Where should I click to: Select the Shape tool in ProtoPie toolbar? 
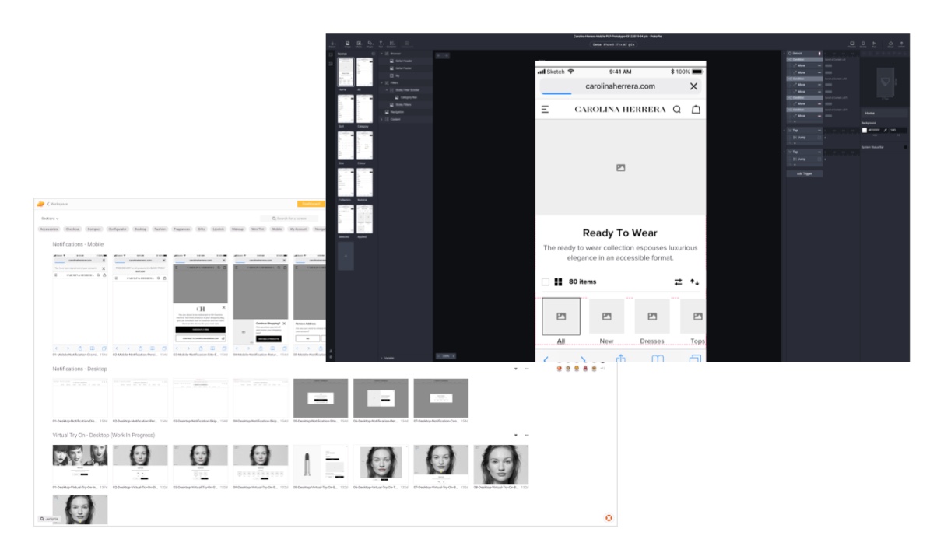click(x=370, y=44)
